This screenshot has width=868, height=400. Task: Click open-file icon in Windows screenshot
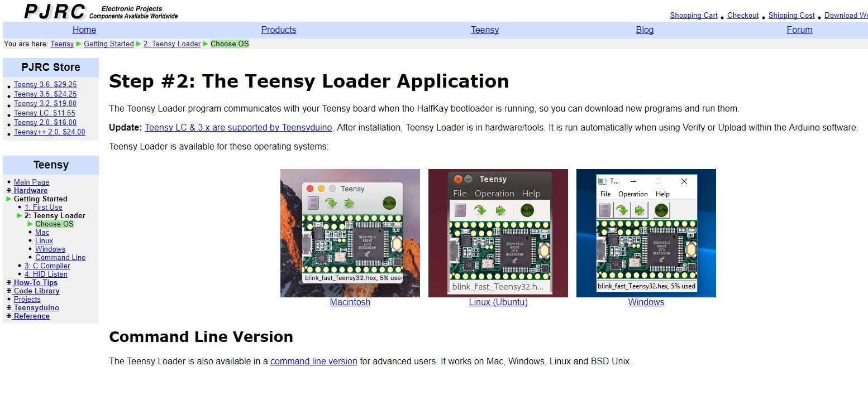click(x=605, y=210)
